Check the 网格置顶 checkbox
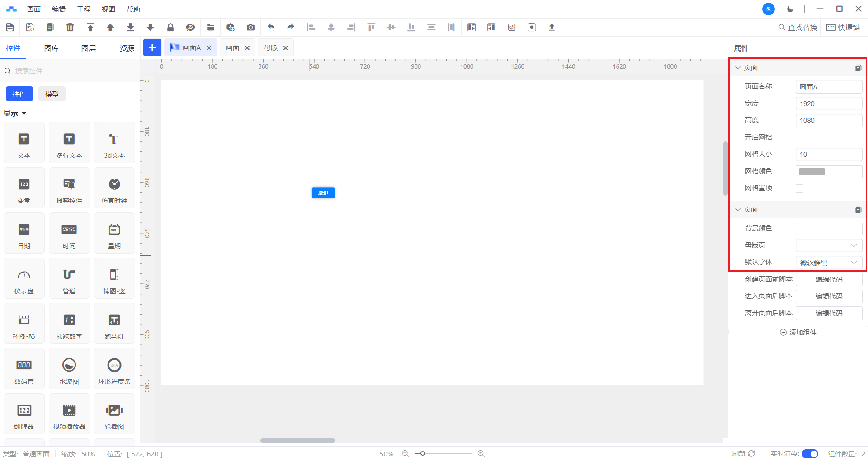The width and height of the screenshot is (868, 461). tap(799, 188)
